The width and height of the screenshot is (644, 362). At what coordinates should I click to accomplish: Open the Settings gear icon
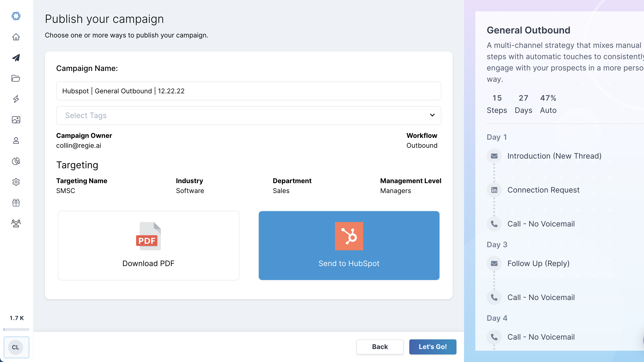16,182
